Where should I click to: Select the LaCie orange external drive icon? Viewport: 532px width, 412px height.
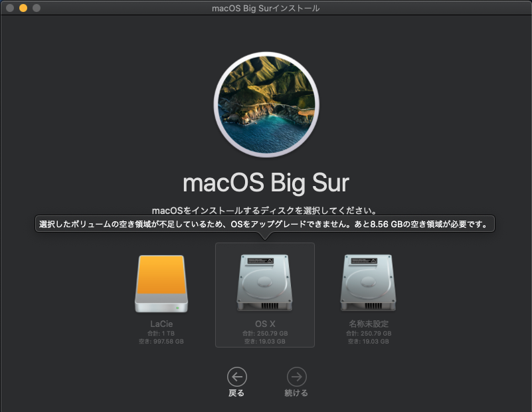coord(161,284)
